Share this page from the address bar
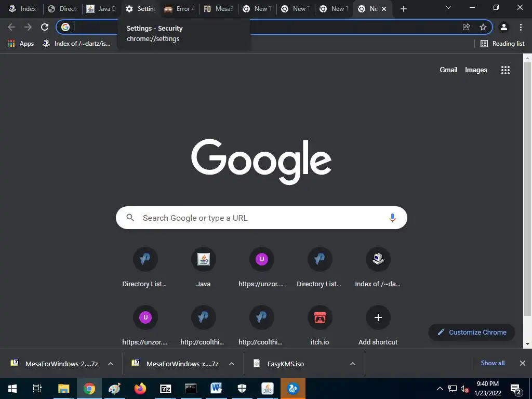Viewport: 532px width, 399px height. [x=467, y=27]
